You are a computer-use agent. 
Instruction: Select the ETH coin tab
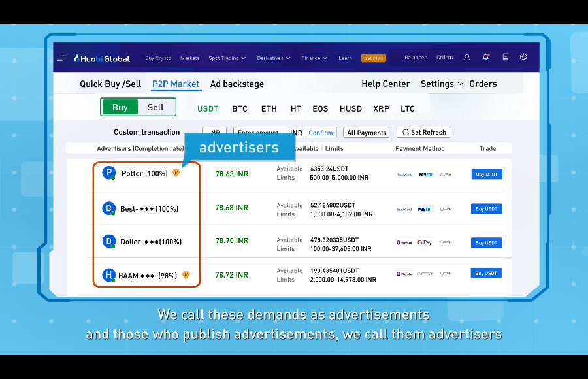click(x=269, y=109)
